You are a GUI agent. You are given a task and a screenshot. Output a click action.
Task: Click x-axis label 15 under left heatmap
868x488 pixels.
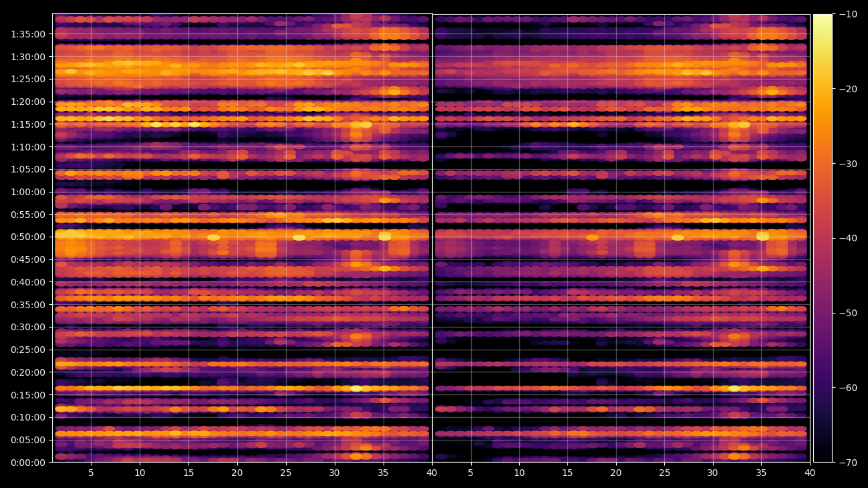point(188,473)
